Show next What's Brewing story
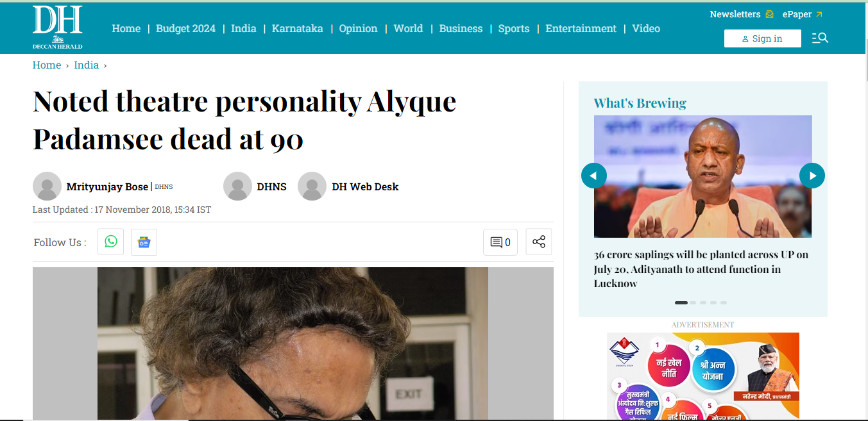 pyautogui.click(x=812, y=176)
